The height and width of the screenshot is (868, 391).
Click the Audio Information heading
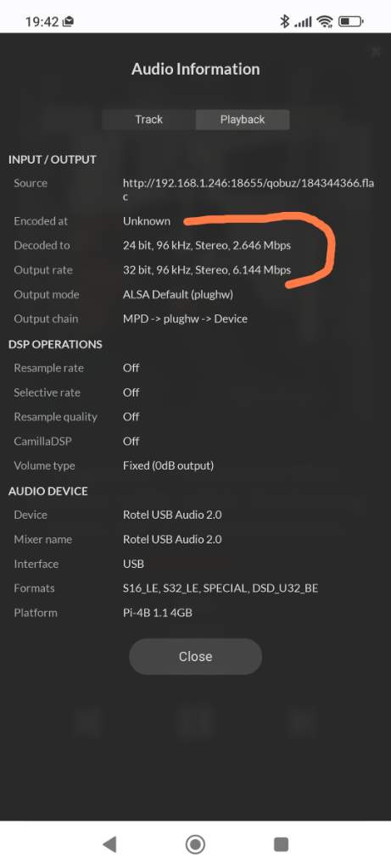tap(195, 70)
